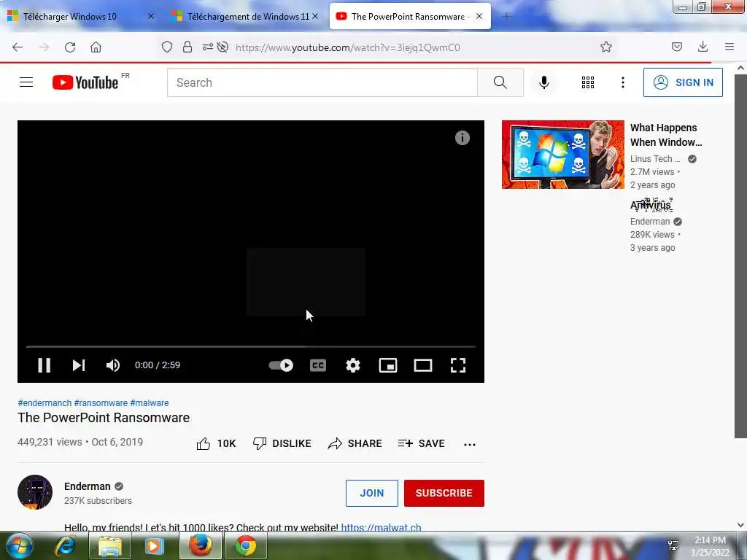
Task: Open the YouTube guide hamburger menu
Action: [26, 82]
